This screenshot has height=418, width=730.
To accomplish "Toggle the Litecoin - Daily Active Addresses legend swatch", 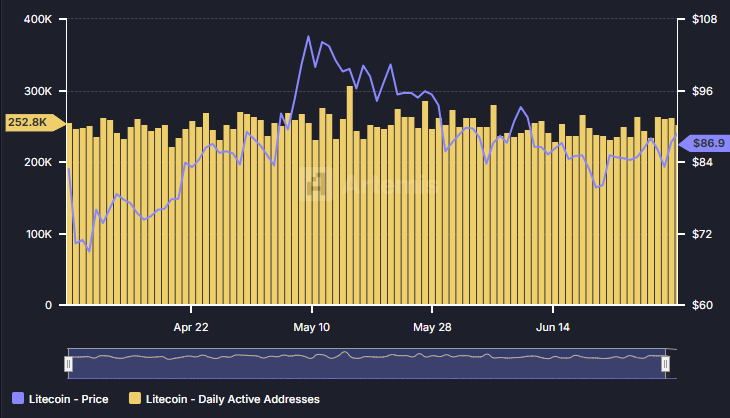I will 135,398.
